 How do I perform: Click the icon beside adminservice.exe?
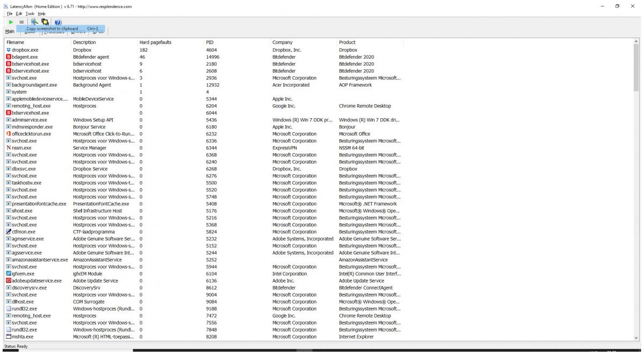pyautogui.click(x=9, y=120)
